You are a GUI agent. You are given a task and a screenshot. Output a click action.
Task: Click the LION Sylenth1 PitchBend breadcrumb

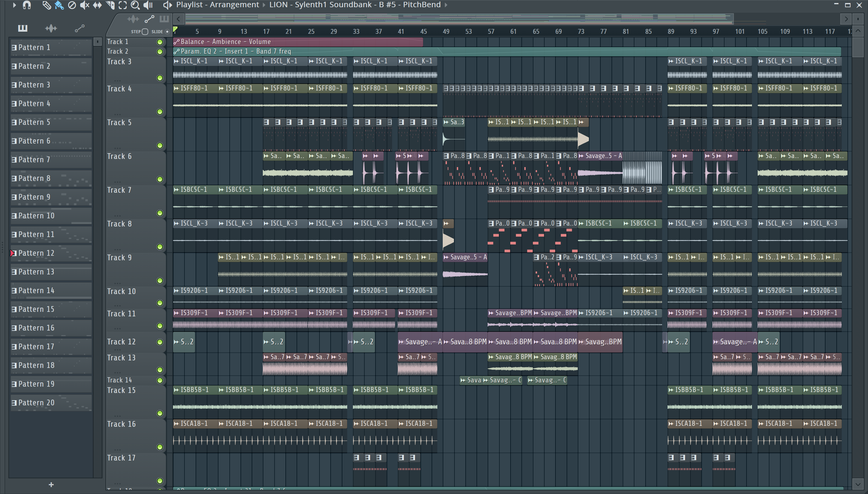pyautogui.click(x=355, y=5)
